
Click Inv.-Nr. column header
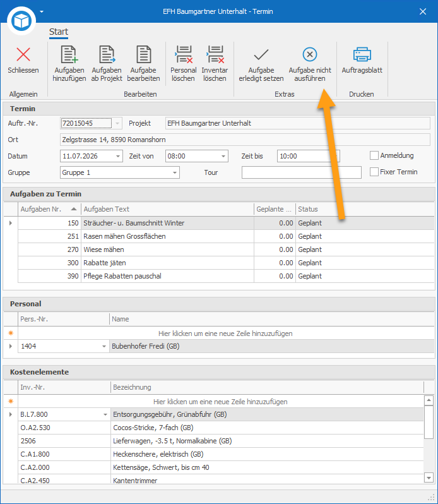[x=64, y=387]
